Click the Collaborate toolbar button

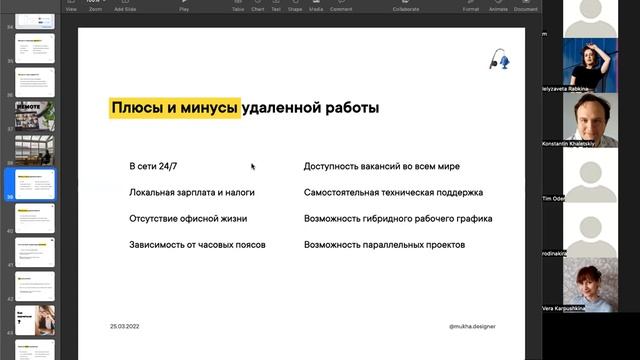[x=406, y=5]
